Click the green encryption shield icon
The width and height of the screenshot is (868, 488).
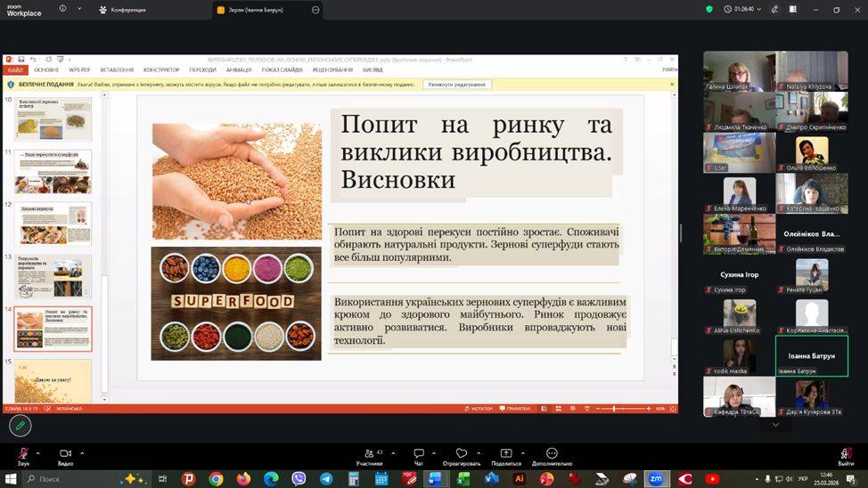pyautogui.click(x=709, y=9)
